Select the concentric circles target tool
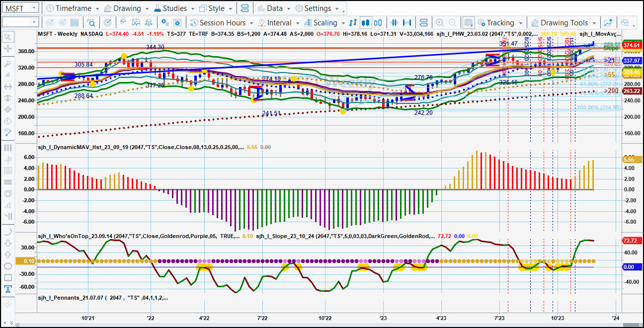Viewport: 644px width, 328px height. pos(7,193)
